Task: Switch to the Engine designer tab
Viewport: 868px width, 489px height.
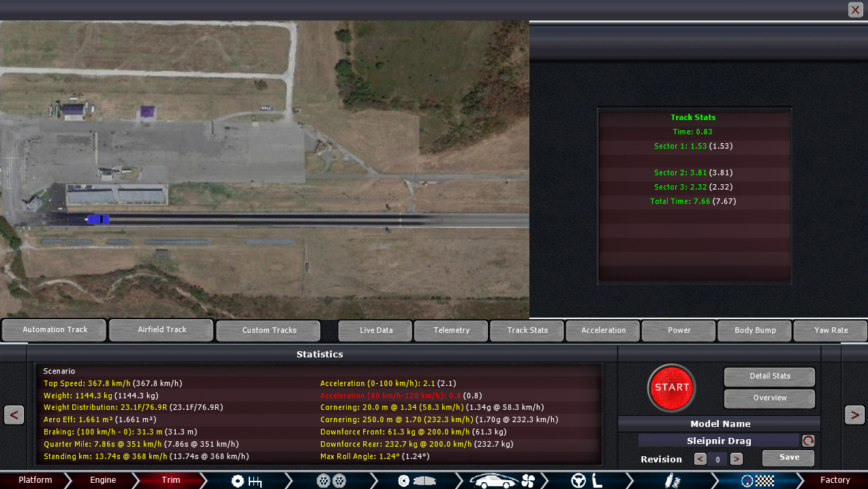Action: click(103, 480)
